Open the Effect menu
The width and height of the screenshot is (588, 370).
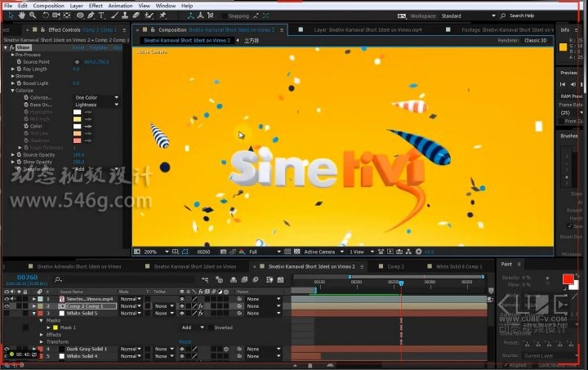[96, 6]
